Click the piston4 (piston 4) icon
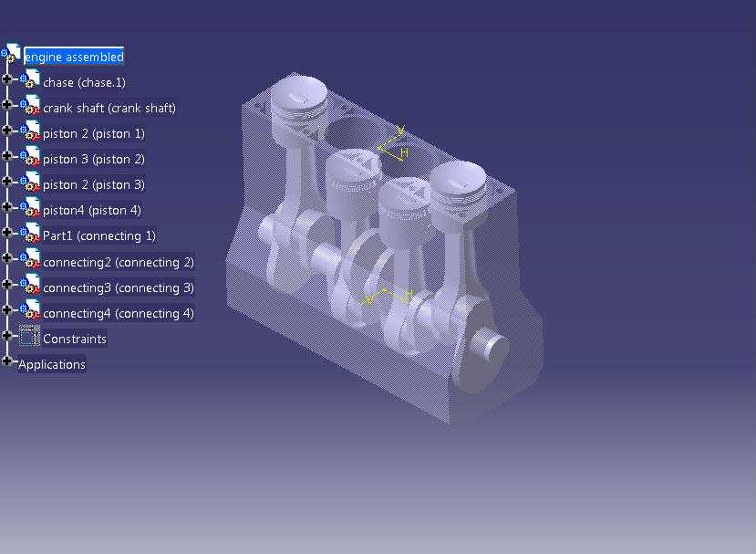756x554 pixels. click(30, 207)
